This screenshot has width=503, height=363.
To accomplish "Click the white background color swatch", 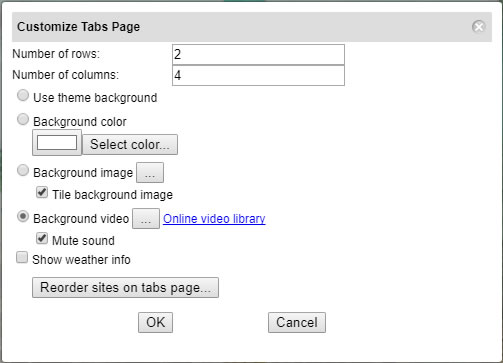I will click(57, 143).
